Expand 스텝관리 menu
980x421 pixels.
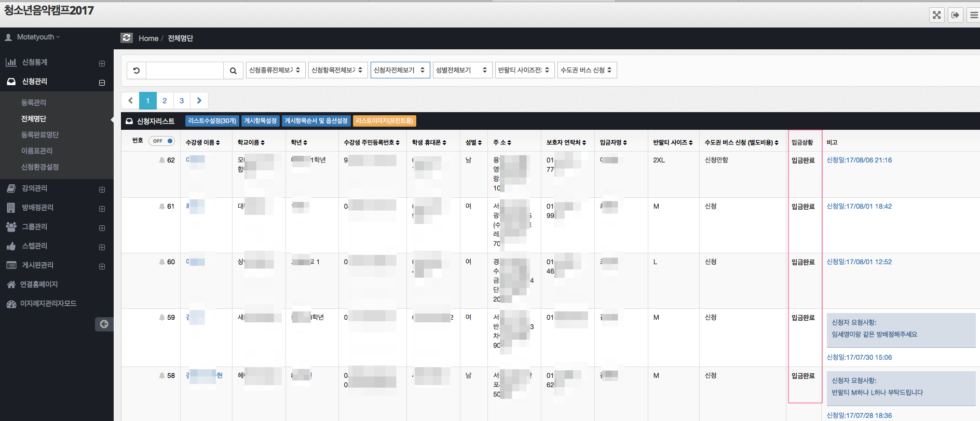[x=102, y=247]
